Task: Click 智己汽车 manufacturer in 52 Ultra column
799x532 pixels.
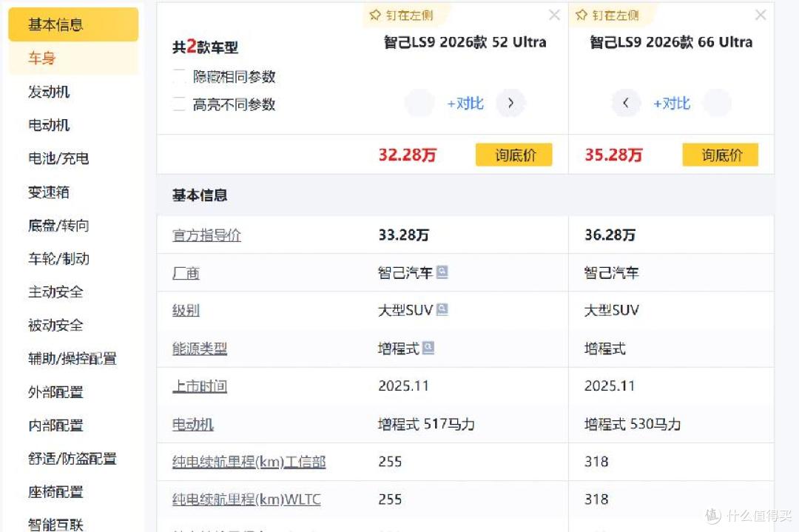Action: pyautogui.click(x=405, y=273)
